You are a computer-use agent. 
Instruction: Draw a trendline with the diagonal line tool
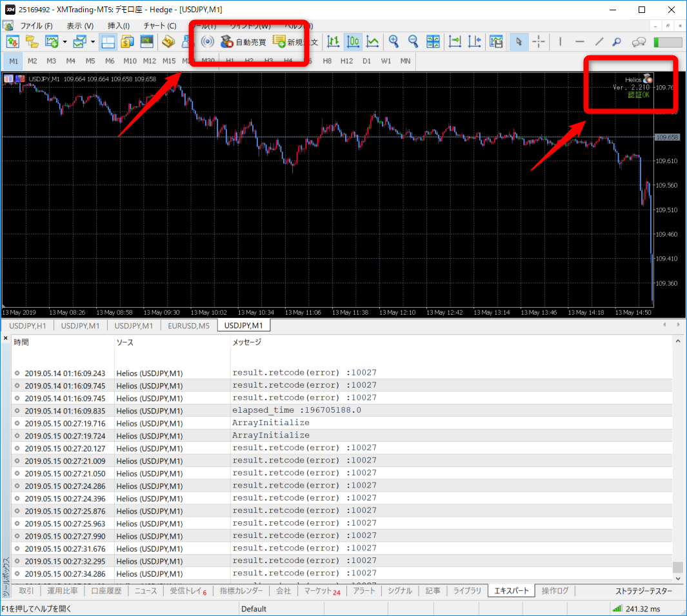tap(599, 42)
